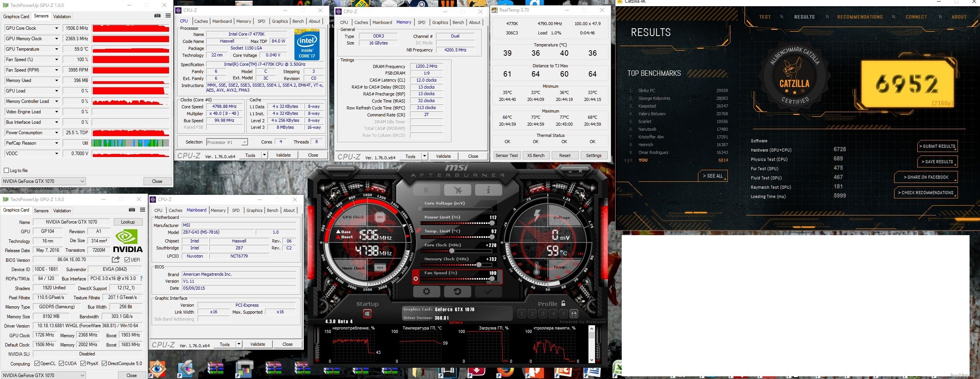The image size is (980, 379).
Task: Open Word document desktop shortcut
Action: [x=592, y=372]
